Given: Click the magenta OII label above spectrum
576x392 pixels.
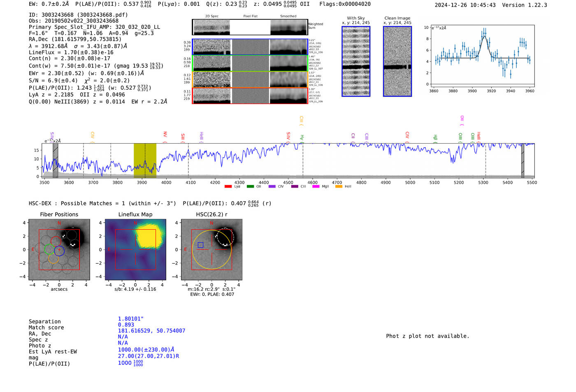Looking at the screenshot, I should 462,121.
